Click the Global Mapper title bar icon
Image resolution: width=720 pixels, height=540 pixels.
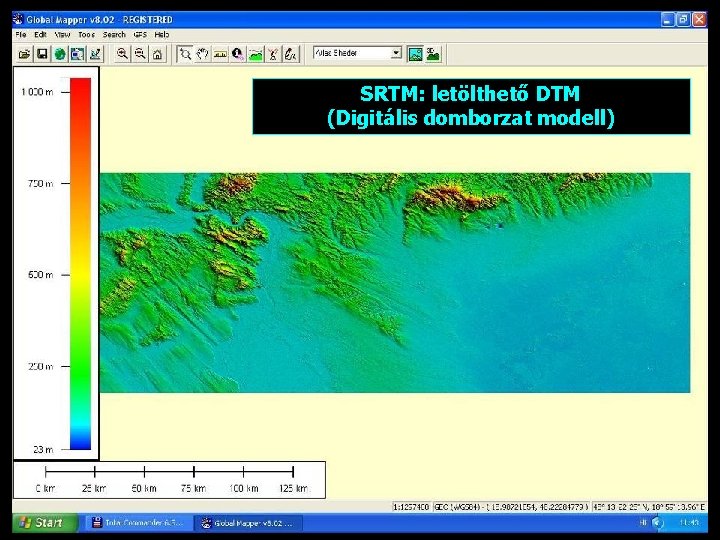[18, 19]
